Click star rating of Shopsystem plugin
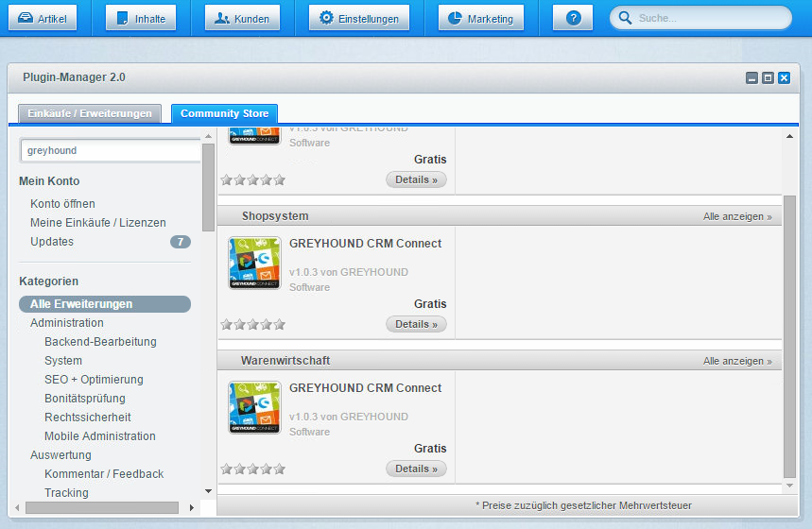 tap(252, 325)
